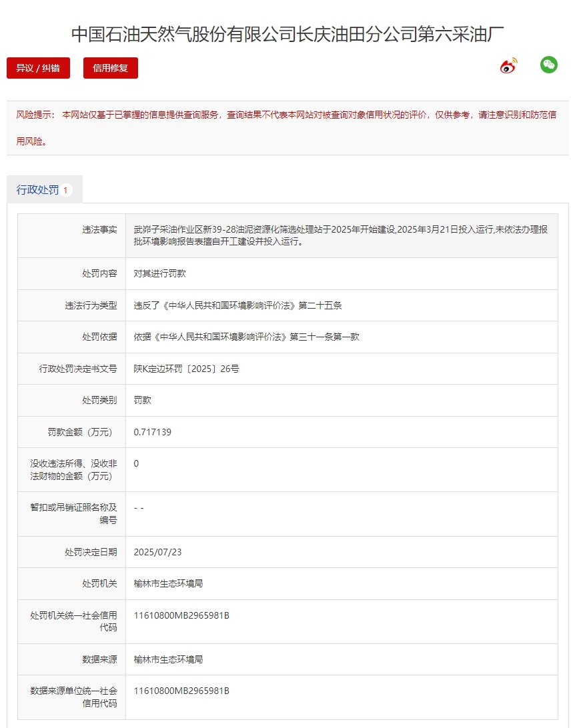The height and width of the screenshot is (728, 575).
Task: Click the confiscated amount value 0
Action: (x=136, y=463)
